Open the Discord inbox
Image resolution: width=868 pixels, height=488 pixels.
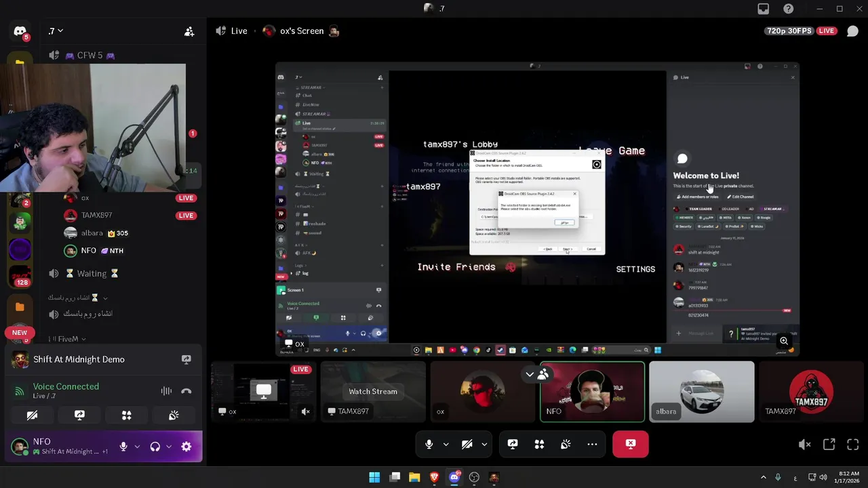click(x=764, y=9)
